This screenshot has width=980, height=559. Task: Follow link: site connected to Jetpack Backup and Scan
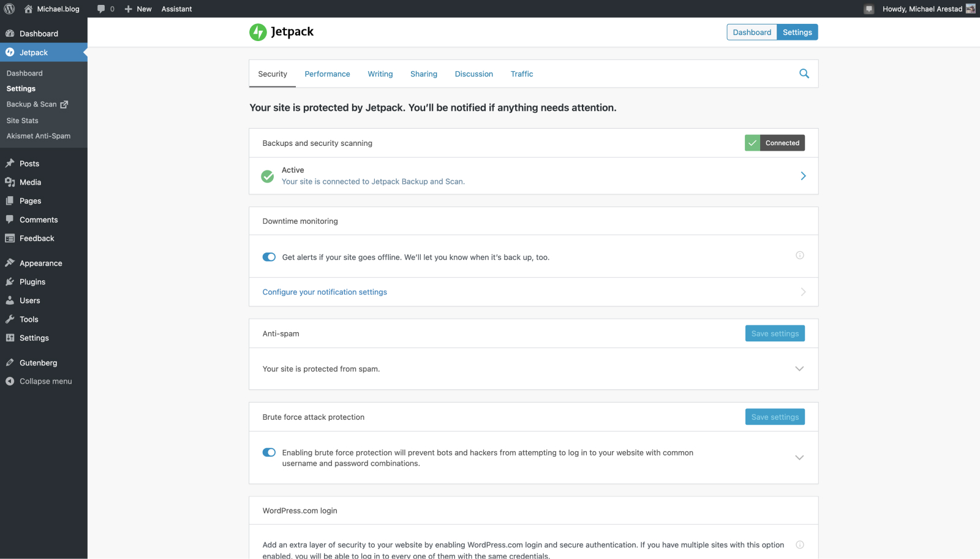click(373, 181)
